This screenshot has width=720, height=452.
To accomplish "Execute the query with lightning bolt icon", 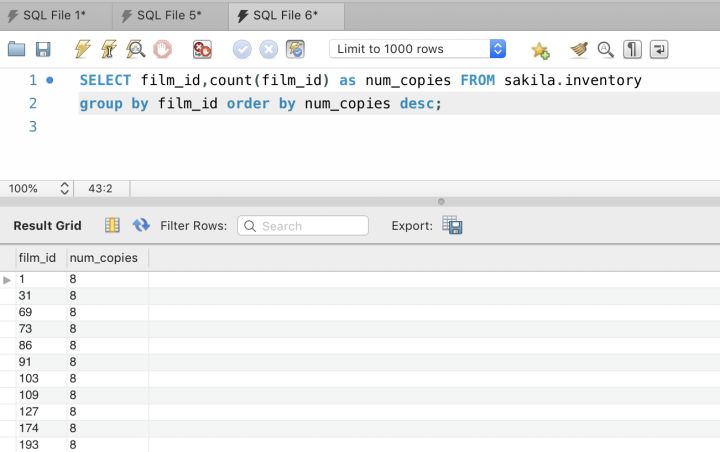I will click(83, 49).
